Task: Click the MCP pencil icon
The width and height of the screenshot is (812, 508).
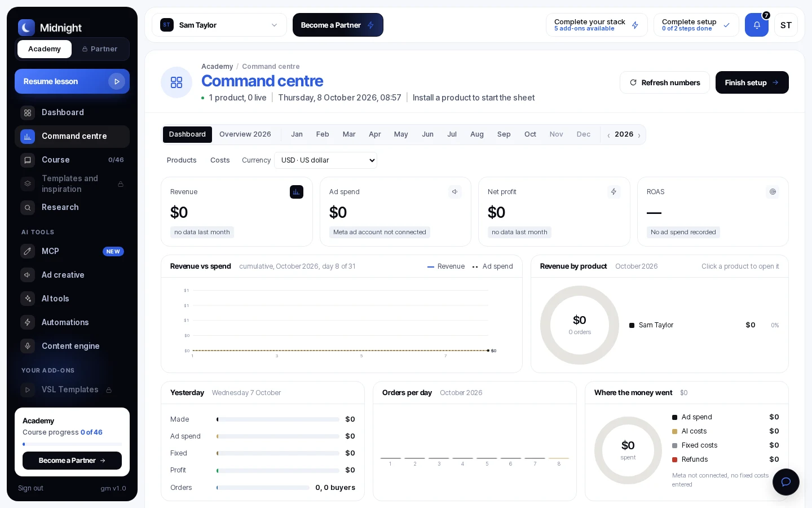Action: [x=28, y=251]
